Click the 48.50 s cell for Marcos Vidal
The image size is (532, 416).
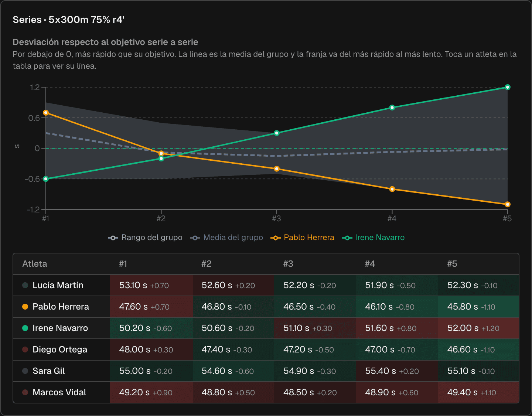(315, 392)
